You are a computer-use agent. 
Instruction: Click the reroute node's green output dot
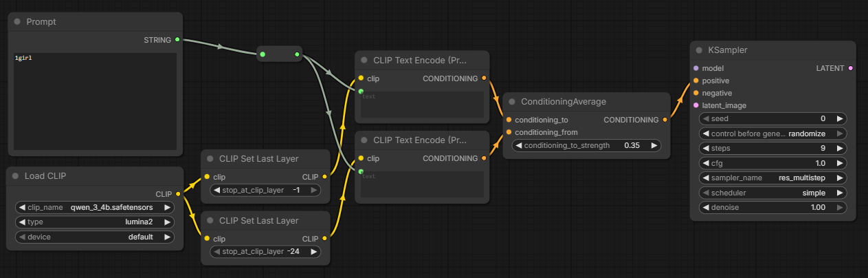297,54
